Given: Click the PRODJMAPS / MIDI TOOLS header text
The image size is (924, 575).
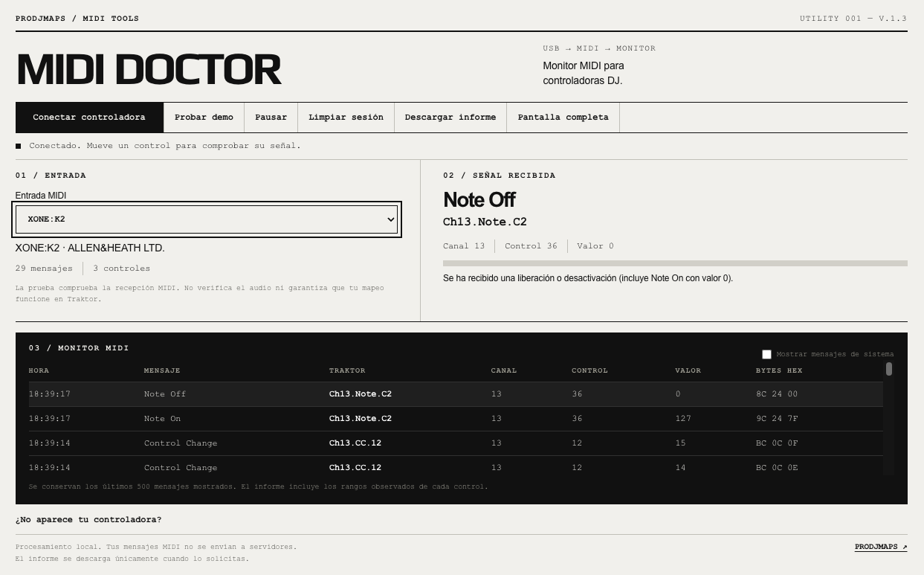Looking at the screenshot, I should pyautogui.click(x=77, y=19).
